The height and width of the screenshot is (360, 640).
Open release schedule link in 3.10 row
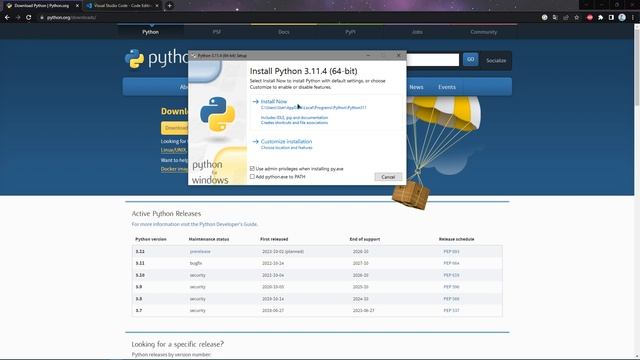pyautogui.click(x=451, y=275)
